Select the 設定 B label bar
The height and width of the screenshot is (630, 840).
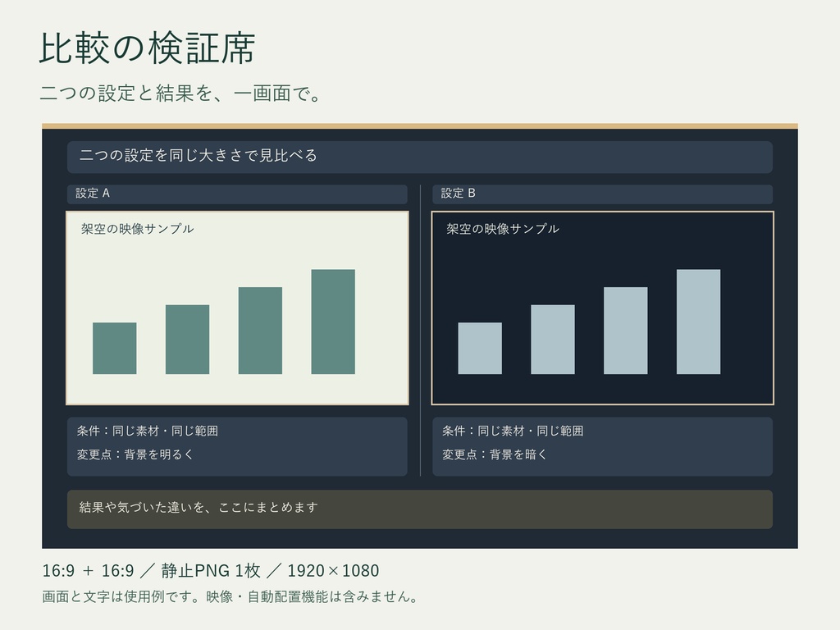[602, 194]
